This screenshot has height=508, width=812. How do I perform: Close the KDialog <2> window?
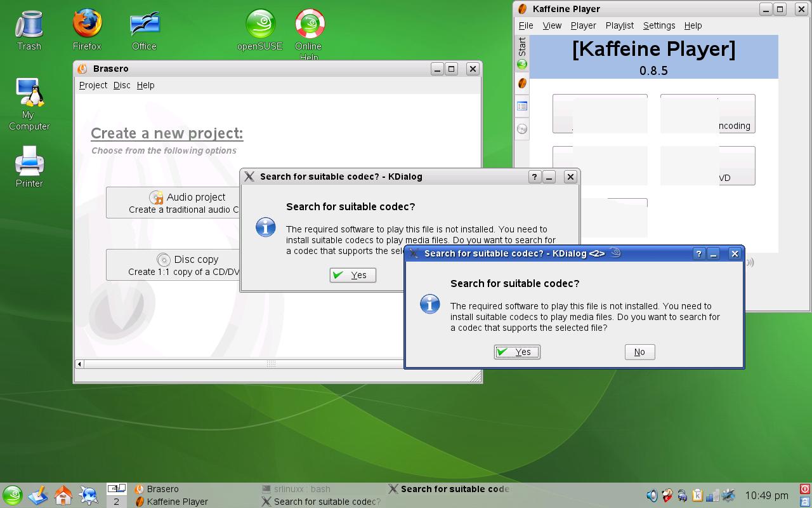735,253
